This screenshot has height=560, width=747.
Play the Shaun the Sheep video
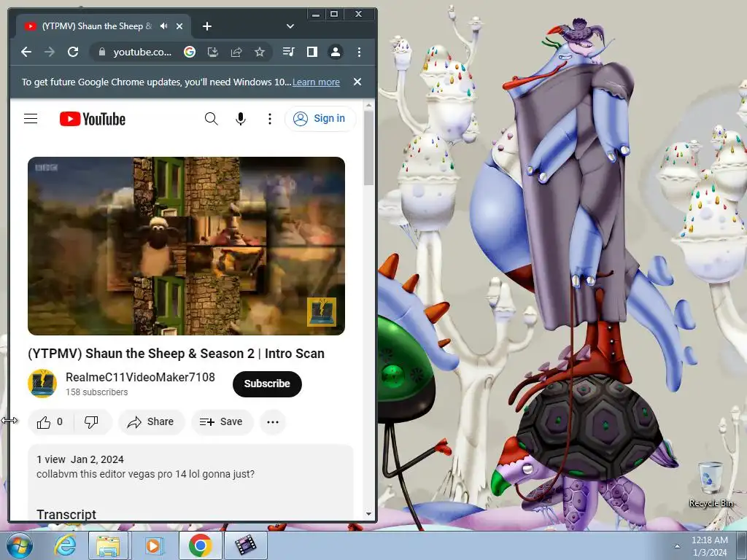pyautogui.click(x=186, y=246)
